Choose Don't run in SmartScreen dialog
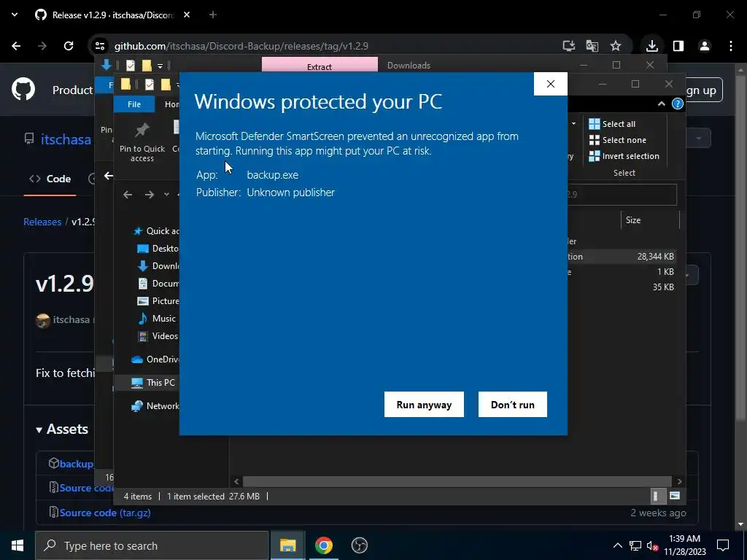The image size is (747, 560). 513,404
